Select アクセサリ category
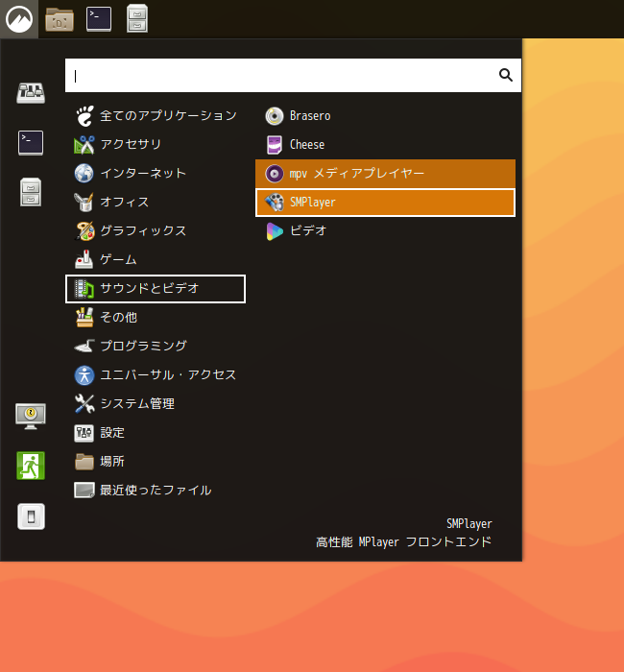 coord(156,144)
